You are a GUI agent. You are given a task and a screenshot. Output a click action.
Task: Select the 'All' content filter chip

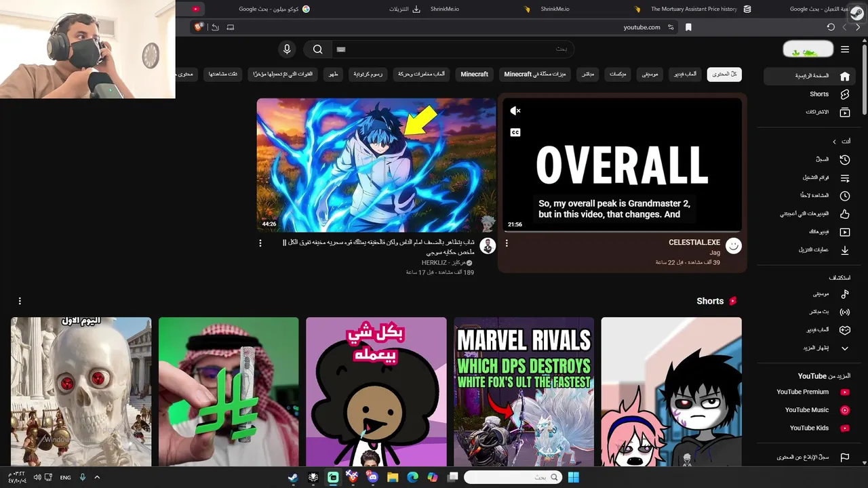[724, 74]
